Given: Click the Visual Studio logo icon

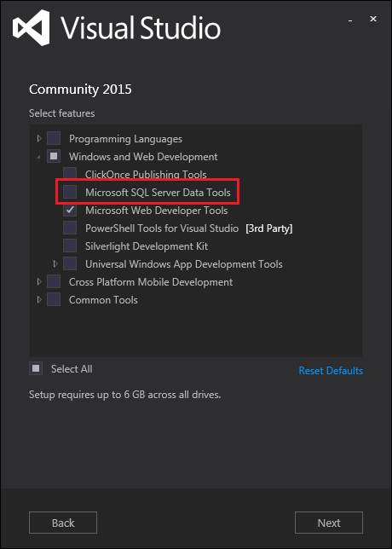Looking at the screenshot, I should [x=32, y=27].
